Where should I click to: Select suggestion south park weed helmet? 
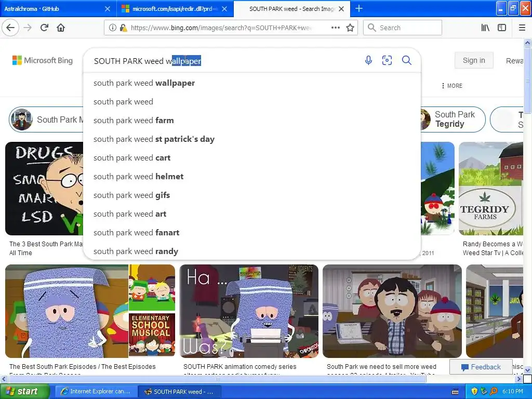(x=252, y=177)
